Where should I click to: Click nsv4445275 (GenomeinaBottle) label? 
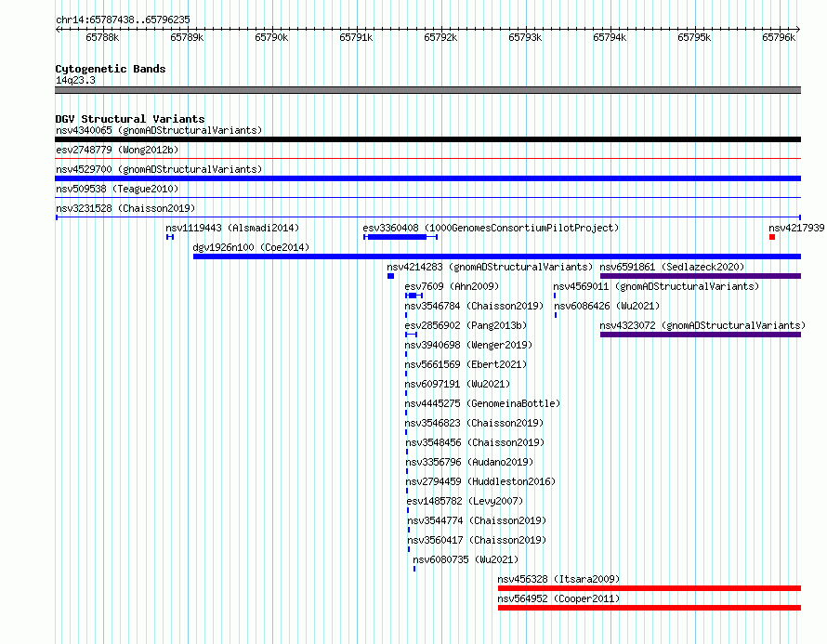coord(482,403)
